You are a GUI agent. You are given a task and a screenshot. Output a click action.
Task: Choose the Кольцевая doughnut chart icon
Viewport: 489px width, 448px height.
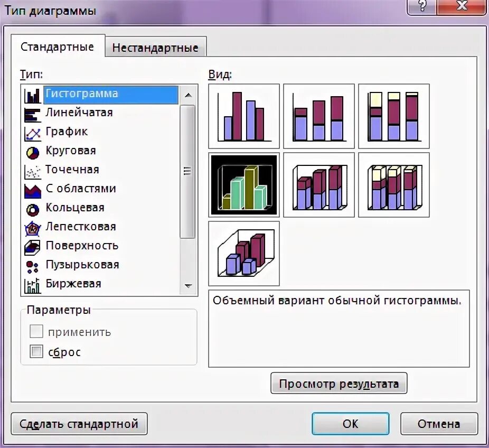coord(32,210)
